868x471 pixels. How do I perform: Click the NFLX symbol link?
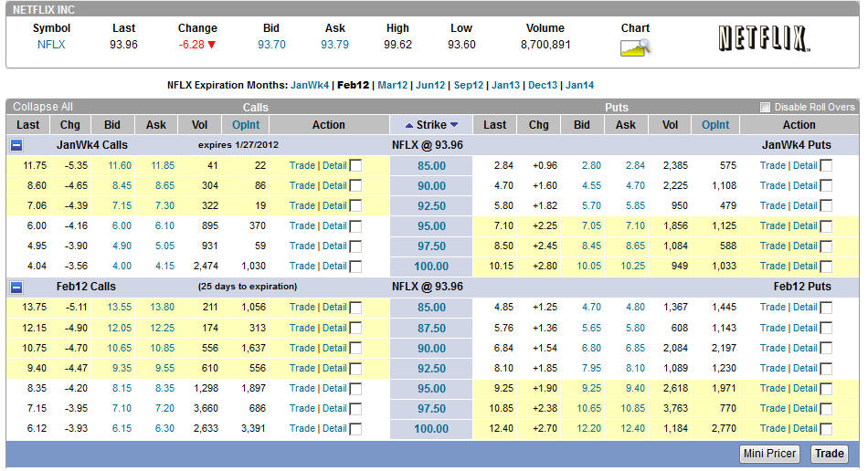51,45
